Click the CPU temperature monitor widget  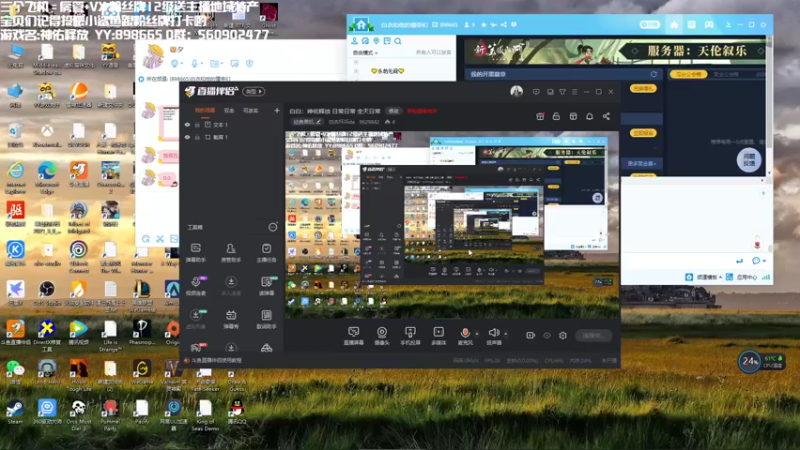point(760,361)
